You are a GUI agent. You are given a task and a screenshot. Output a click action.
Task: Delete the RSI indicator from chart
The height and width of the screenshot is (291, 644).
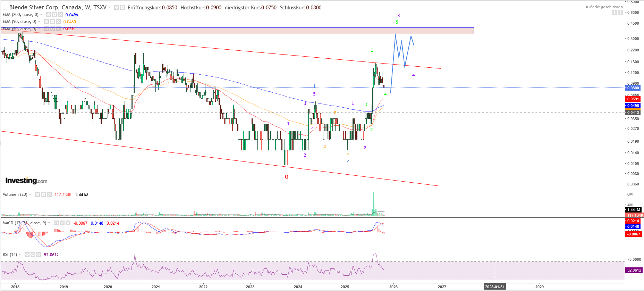(39, 255)
